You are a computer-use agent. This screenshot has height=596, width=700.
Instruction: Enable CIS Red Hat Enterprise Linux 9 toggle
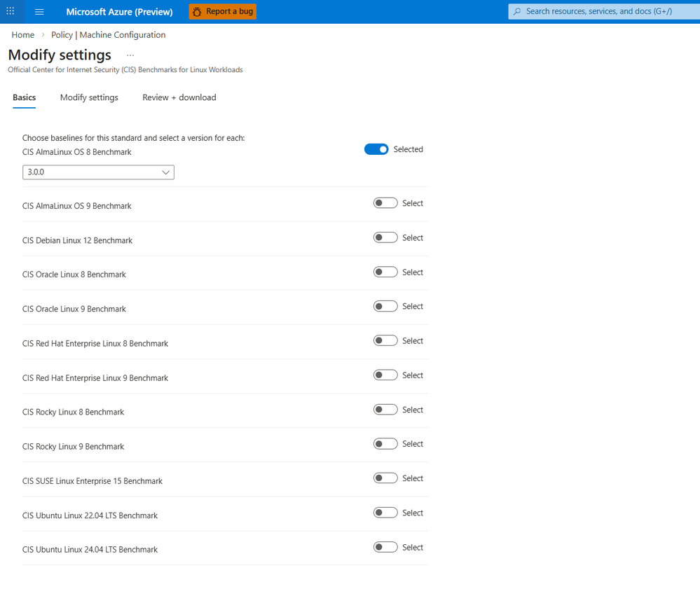point(385,375)
